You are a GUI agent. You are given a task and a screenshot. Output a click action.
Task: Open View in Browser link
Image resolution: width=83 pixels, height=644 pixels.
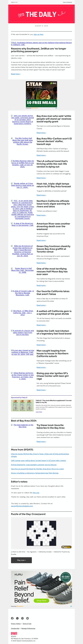(x=67, y=2)
